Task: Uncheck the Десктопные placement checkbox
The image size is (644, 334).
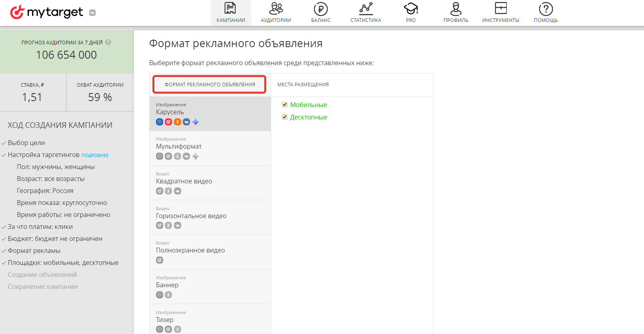Action: point(285,117)
